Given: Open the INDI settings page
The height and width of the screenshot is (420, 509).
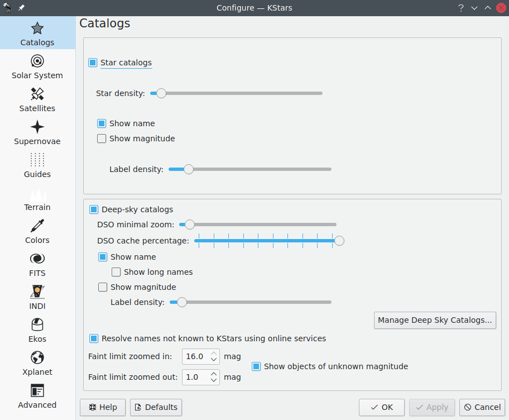Looking at the screenshot, I should 37,296.
